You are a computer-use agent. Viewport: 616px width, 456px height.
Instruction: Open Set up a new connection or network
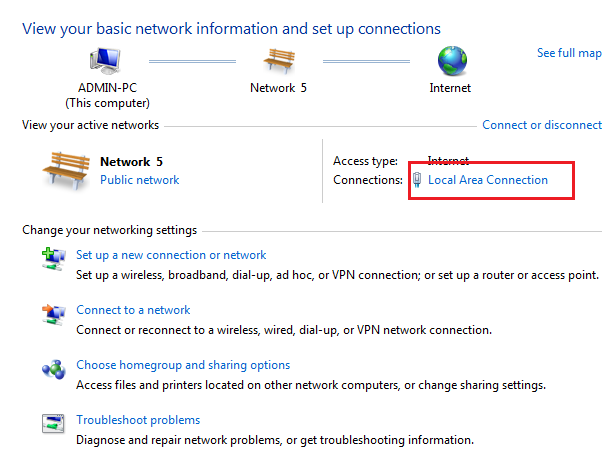click(171, 255)
